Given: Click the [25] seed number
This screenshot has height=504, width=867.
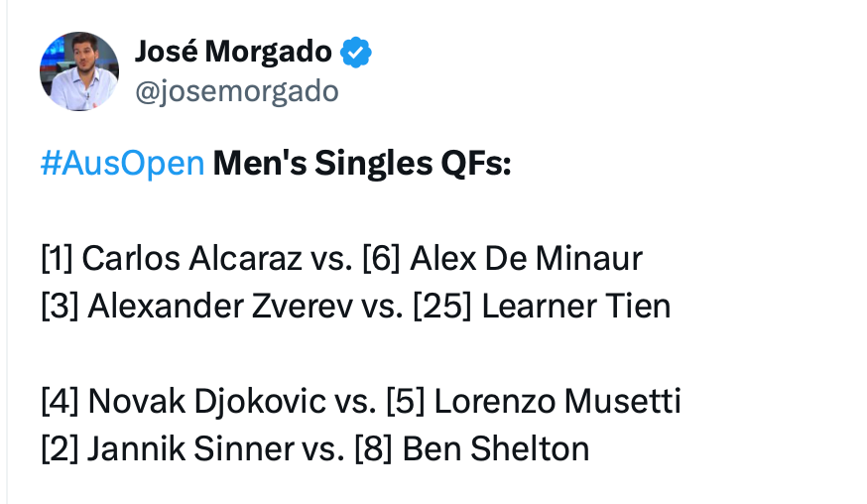Looking at the screenshot, I should tap(436, 306).
